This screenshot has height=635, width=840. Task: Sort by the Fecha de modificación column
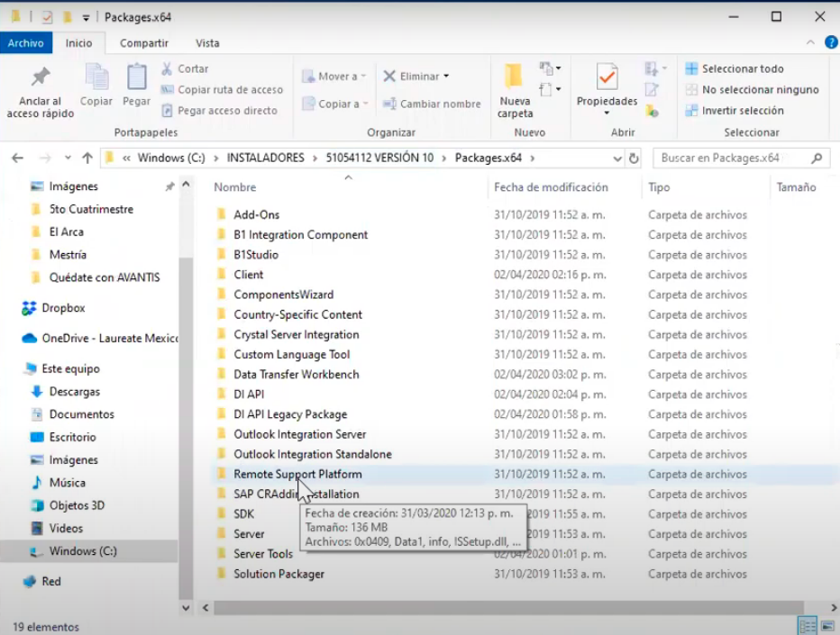pyautogui.click(x=551, y=187)
